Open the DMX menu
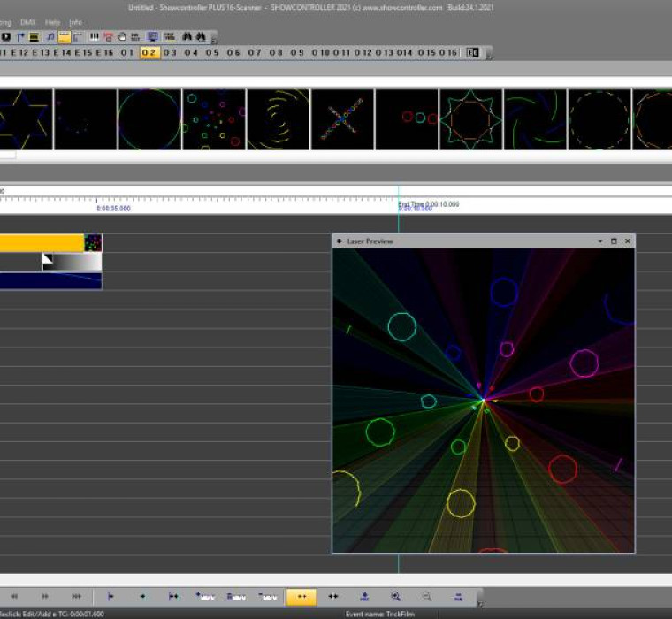Viewport: 672px width, 619px height. point(27,21)
